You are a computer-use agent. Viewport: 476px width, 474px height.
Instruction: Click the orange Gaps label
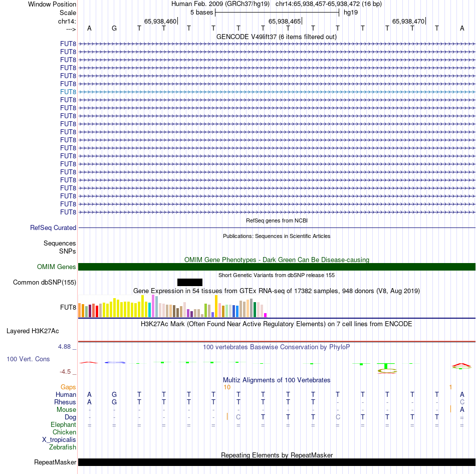68,387
